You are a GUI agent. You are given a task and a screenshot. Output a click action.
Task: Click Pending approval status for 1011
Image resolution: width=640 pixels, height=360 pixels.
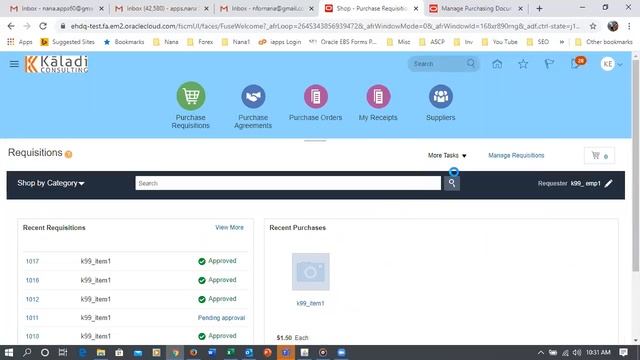(x=221, y=318)
